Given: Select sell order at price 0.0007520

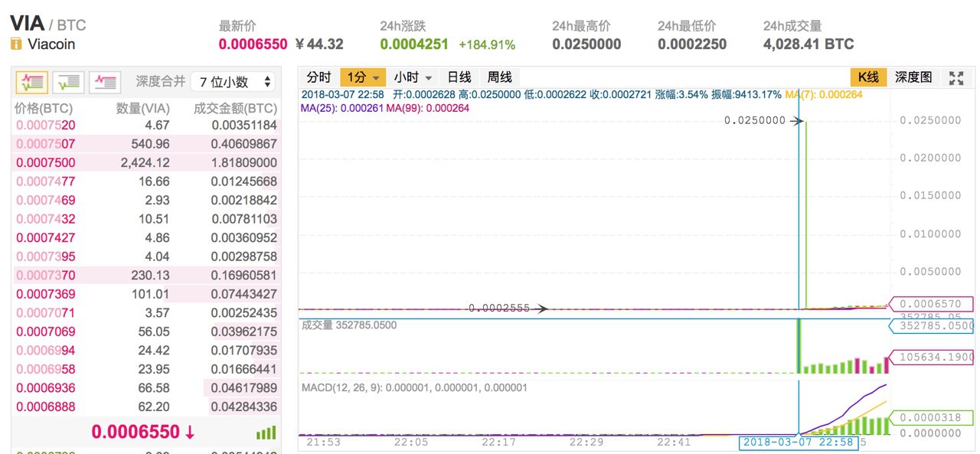Looking at the screenshot, I should tap(146, 125).
